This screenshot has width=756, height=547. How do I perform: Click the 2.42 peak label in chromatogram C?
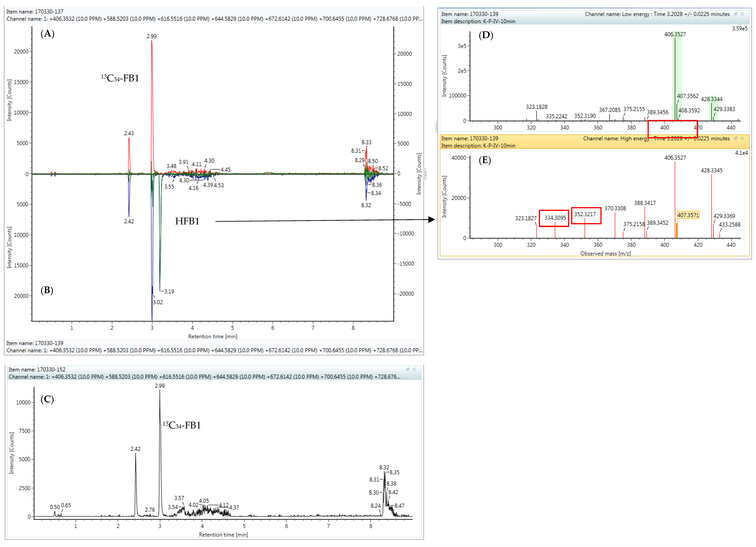[135, 449]
